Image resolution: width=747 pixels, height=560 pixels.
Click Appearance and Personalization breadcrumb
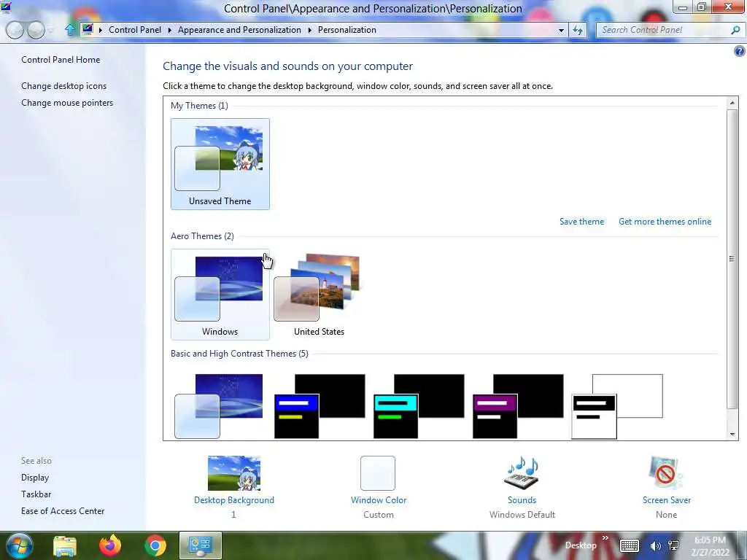click(x=239, y=29)
